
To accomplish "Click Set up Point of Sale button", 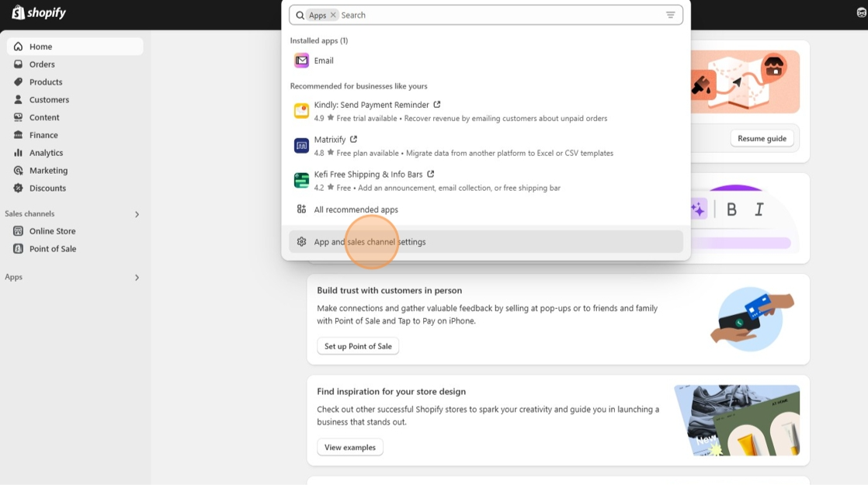I will pos(358,346).
